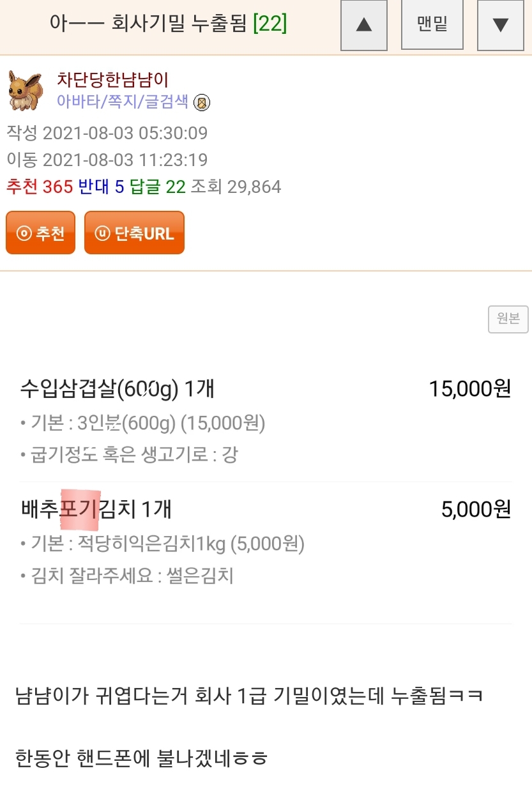Click the 원본 original image button
Viewport: 532px width, 796px height.
click(508, 319)
